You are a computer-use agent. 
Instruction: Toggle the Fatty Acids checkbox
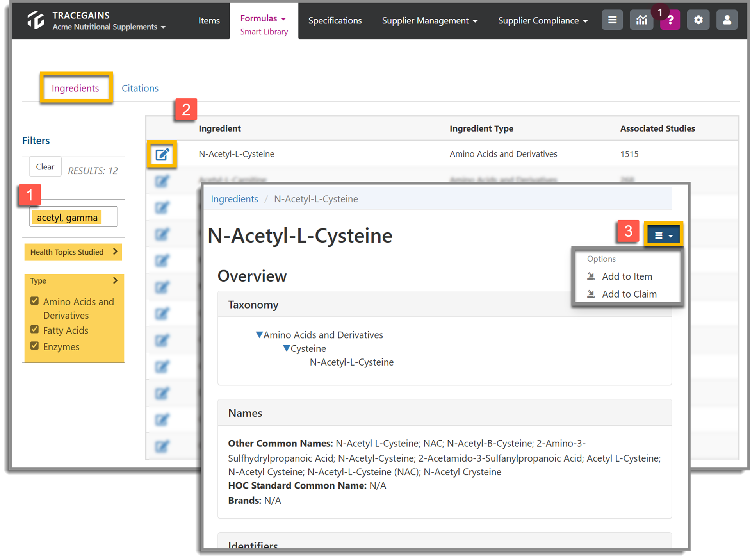coord(35,329)
